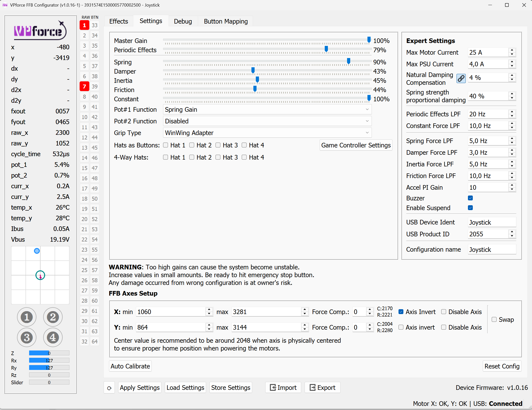
Task: Switch to the Effects tab
Action: tap(119, 21)
